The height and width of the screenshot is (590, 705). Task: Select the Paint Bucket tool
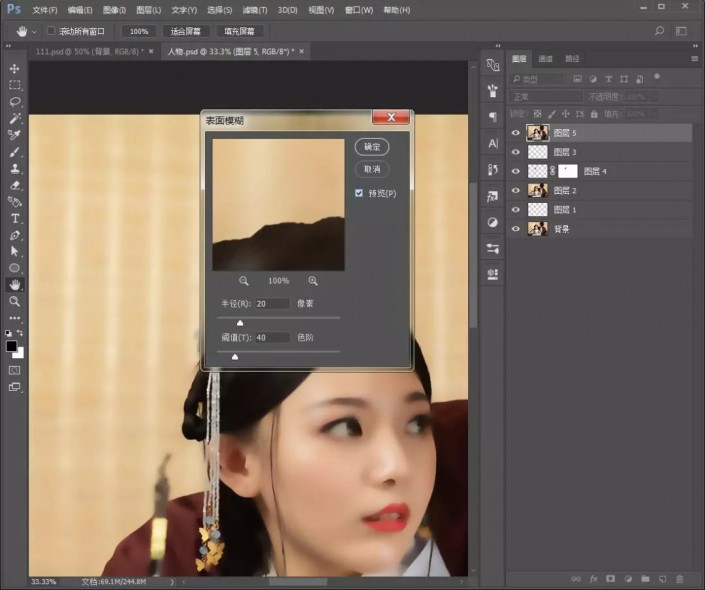[x=14, y=201]
